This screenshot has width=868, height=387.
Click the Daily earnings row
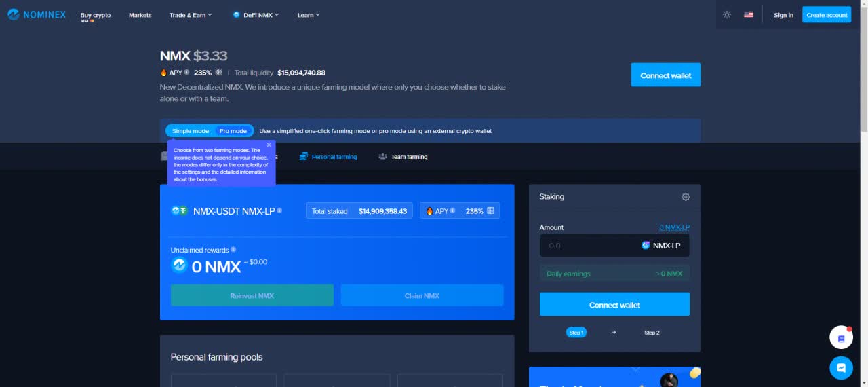click(614, 274)
